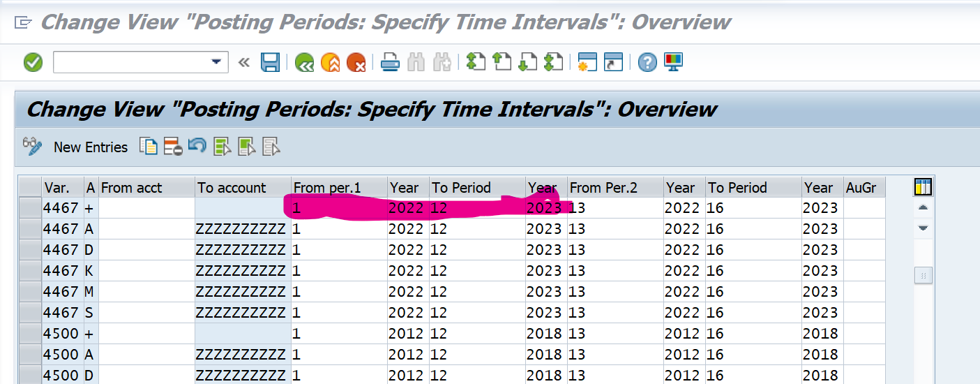Click the From acct column header
The image size is (980, 384).
point(146,187)
